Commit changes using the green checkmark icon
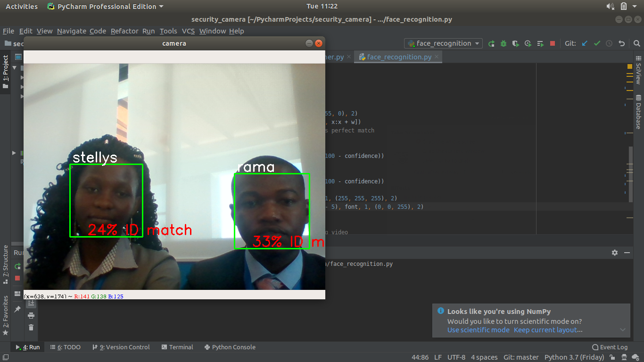 tap(597, 43)
